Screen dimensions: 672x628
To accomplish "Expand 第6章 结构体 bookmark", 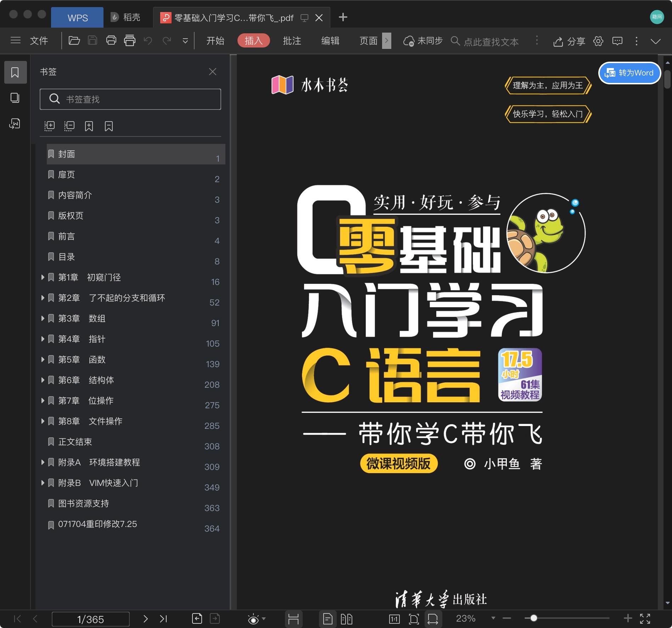I will click(43, 380).
